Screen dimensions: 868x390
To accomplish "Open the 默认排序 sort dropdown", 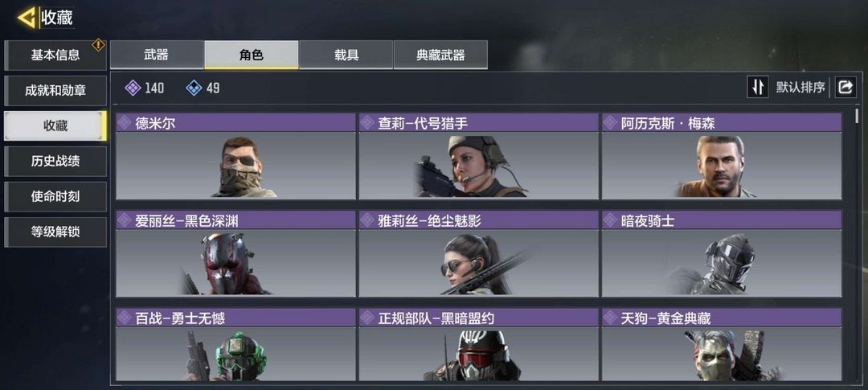I will (800, 87).
